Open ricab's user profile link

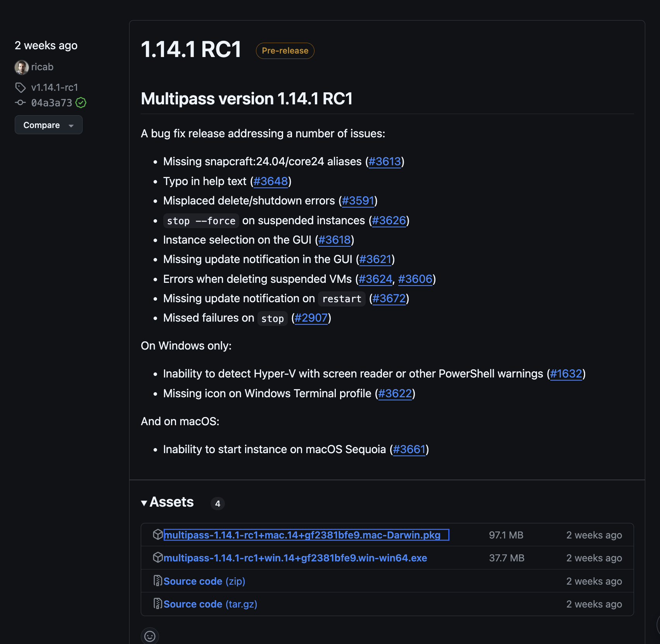(42, 67)
